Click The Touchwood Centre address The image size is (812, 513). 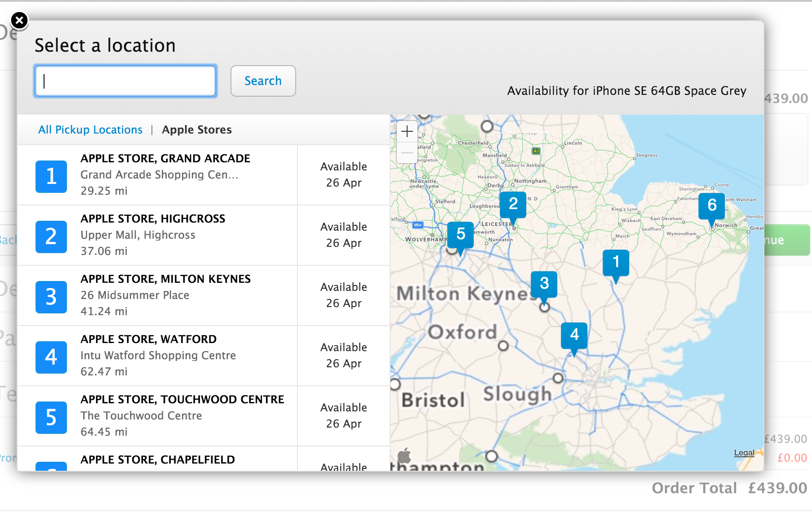pyautogui.click(x=141, y=415)
